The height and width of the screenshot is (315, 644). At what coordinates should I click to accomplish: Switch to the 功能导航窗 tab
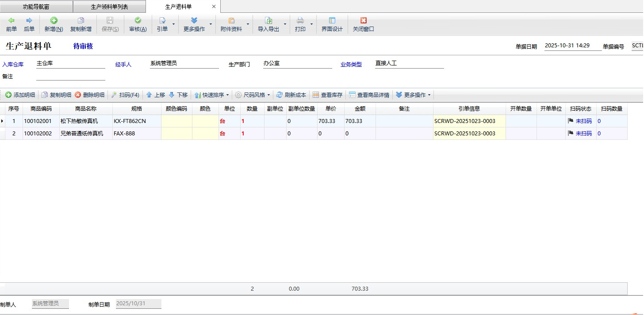36,7
